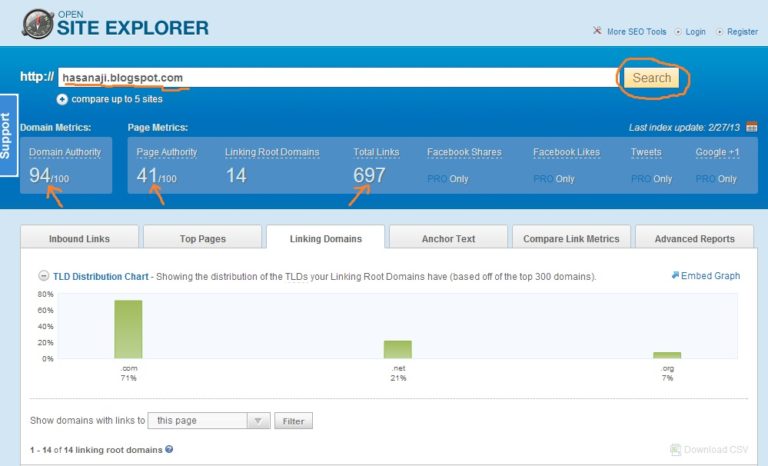Select the Linking Domains tab
This screenshot has width=768, height=466.
[326, 239]
